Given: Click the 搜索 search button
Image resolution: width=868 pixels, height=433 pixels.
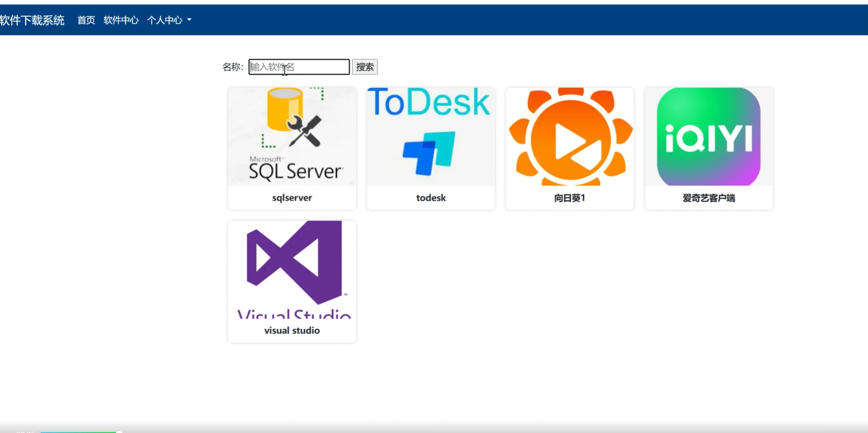Looking at the screenshot, I should (x=365, y=67).
